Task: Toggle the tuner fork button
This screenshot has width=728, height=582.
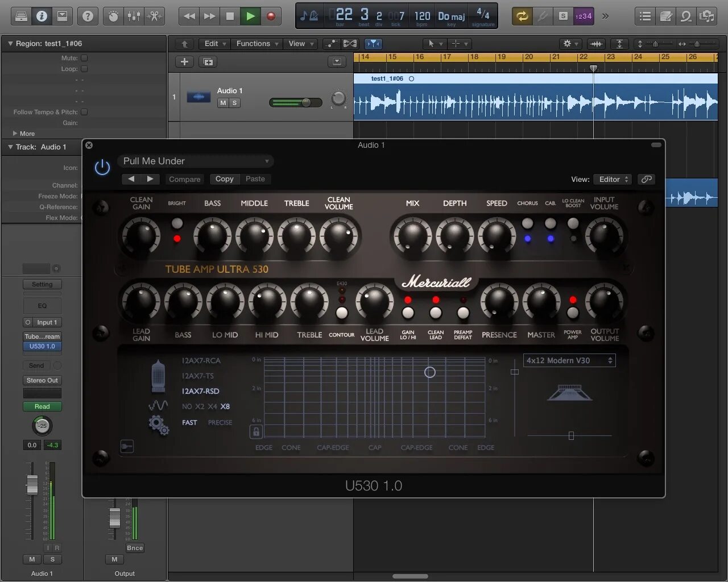Action: (x=543, y=16)
